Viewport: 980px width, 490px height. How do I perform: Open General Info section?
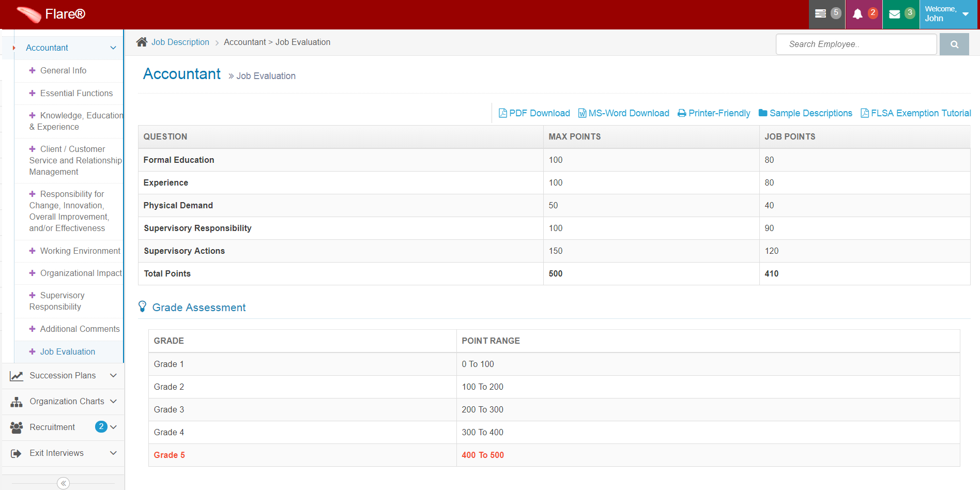coord(63,70)
